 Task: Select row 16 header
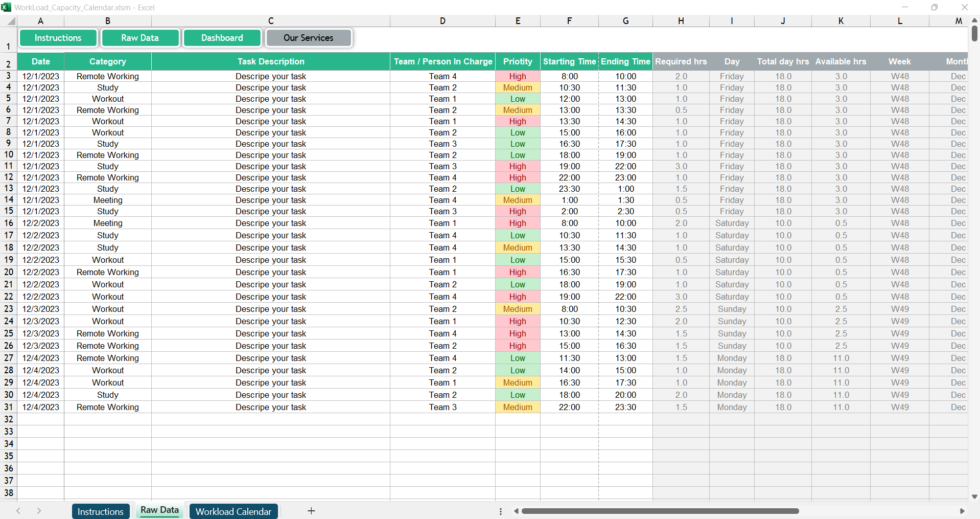9,223
